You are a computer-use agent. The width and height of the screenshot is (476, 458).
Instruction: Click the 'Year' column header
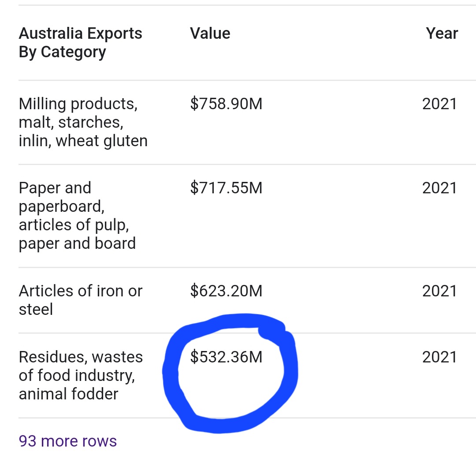pos(442,33)
